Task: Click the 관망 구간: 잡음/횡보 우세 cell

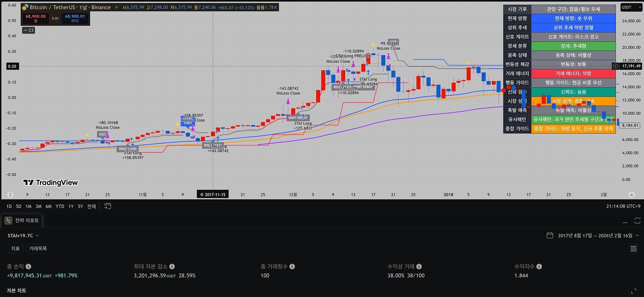Action: pyautogui.click(x=573, y=9)
